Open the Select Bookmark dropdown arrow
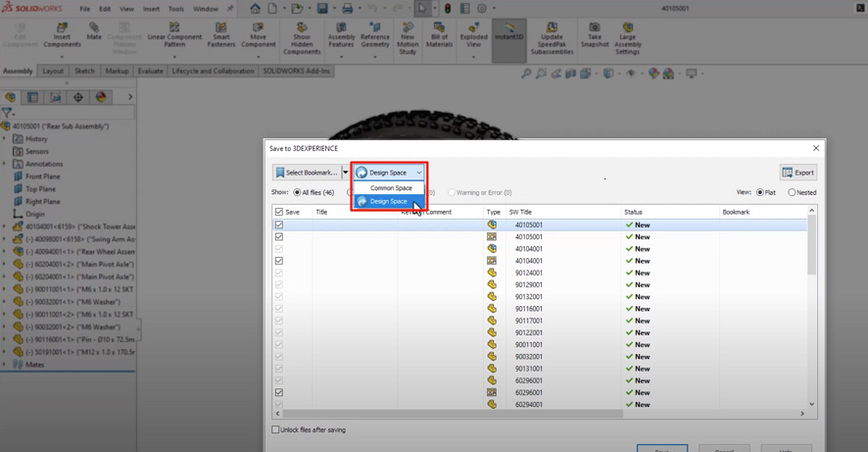Screen dimensions: 868x452 coord(345,173)
